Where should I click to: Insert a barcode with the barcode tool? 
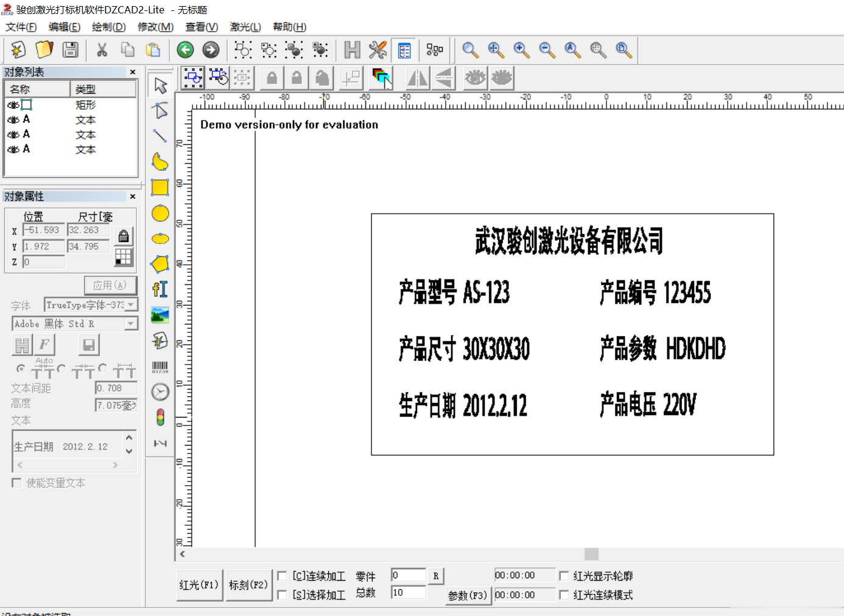(x=160, y=366)
